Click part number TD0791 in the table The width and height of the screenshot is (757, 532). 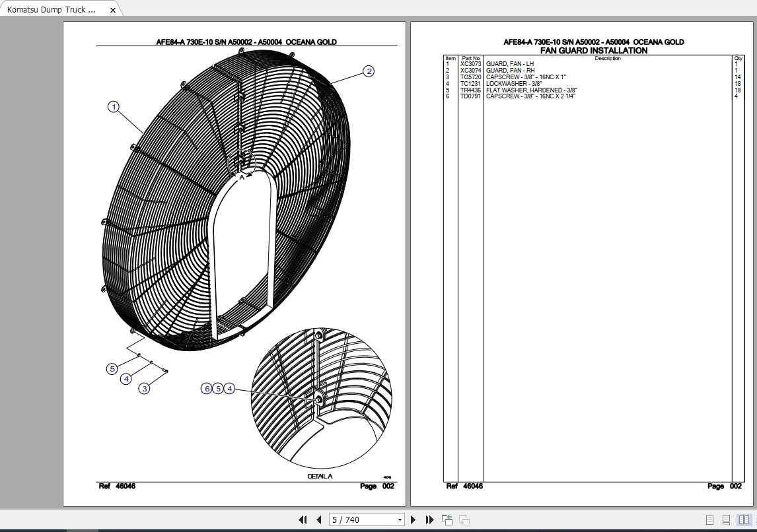(x=471, y=96)
